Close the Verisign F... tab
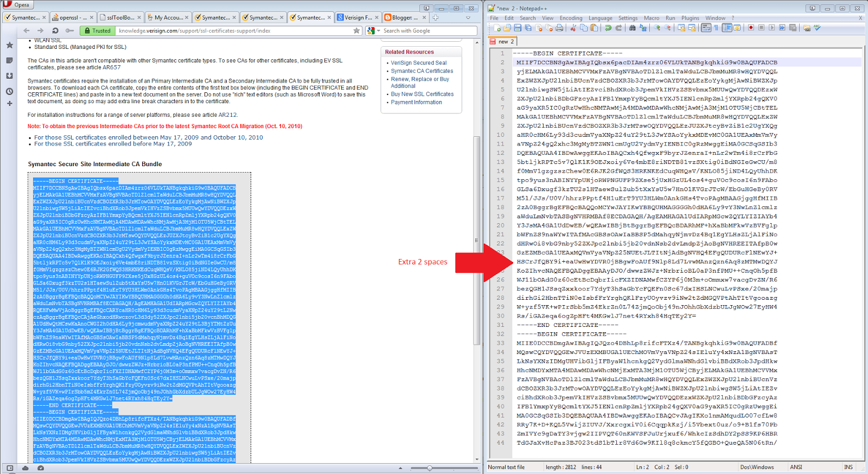Screen dimensions: 868x474 [377, 17]
